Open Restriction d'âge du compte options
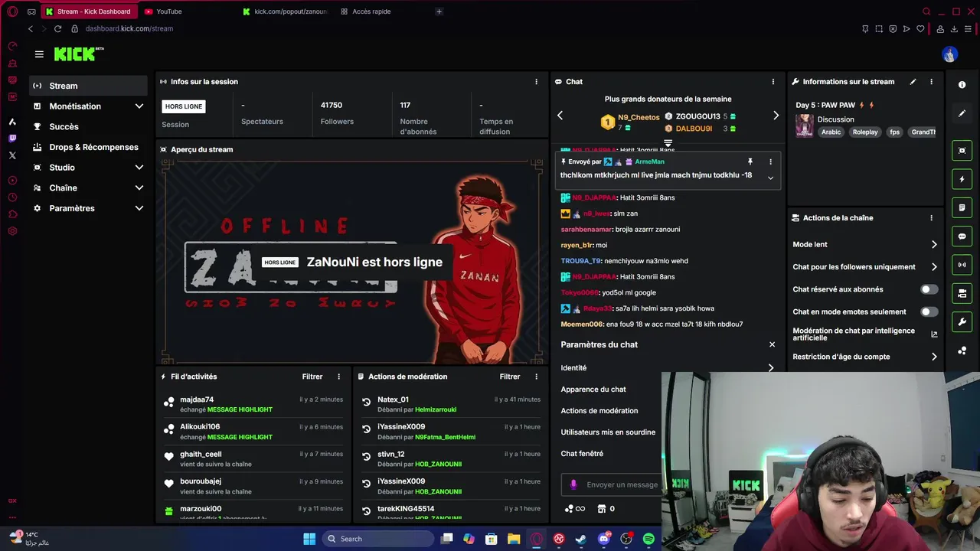The height and width of the screenshot is (551, 980). tap(934, 357)
